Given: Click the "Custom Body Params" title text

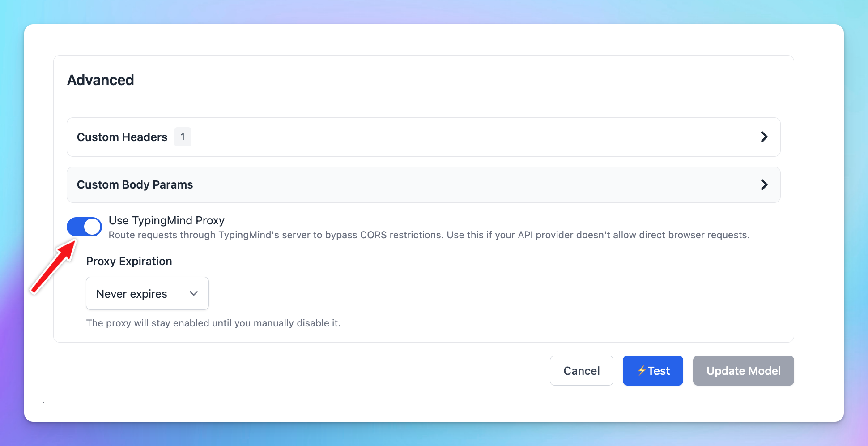Looking at the screenshot, I should coord(135,184).
